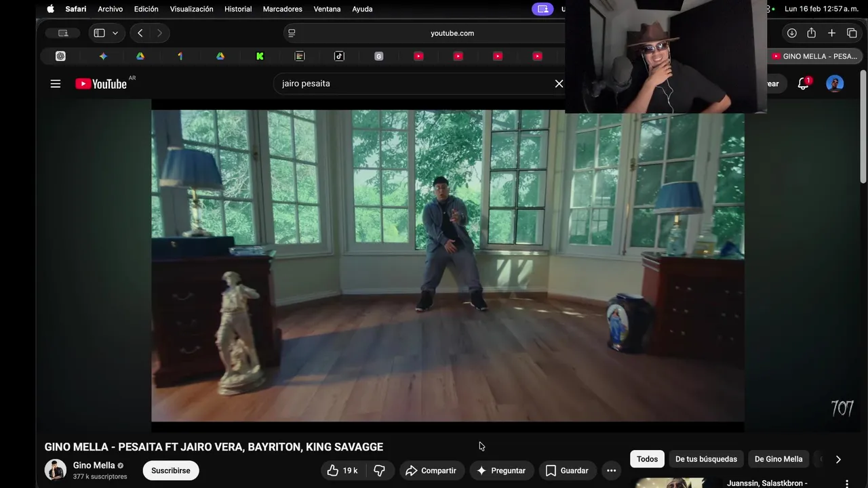Show Safari downloads
Viewport: 868px width, 488px height.
click(x=791, y=33)
